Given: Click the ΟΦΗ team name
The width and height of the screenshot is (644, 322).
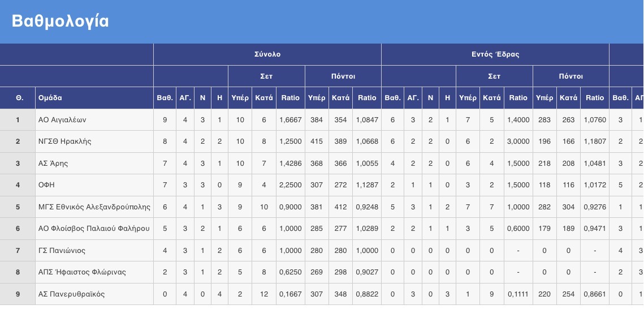Looking at the screenshot, I should pos(46,185).
